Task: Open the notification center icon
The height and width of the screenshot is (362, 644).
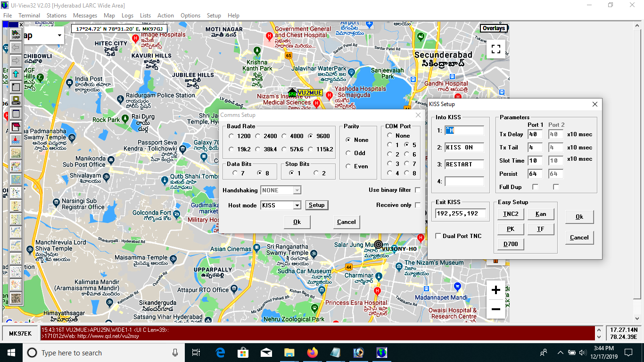Action: tap(628, 353)
